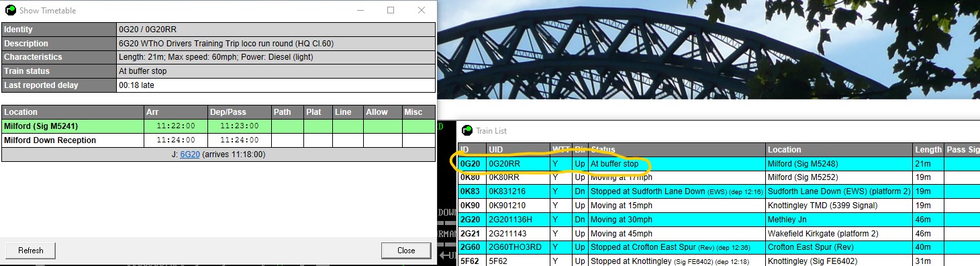980x266 pixels.
Task: Select Milford (Sig M5241) timetable row
Action: pyautogui.click(x=218, y=126)
